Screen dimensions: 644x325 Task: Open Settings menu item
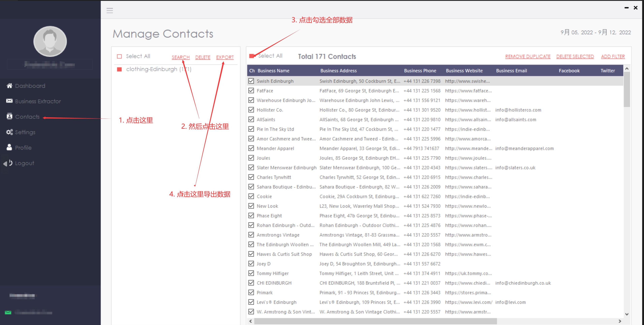[25, 132]
